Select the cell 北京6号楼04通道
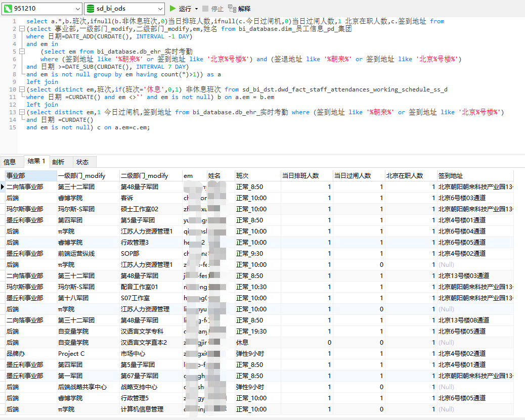Image resolution: width=525 pixels, height=420 pixels. 475,231
